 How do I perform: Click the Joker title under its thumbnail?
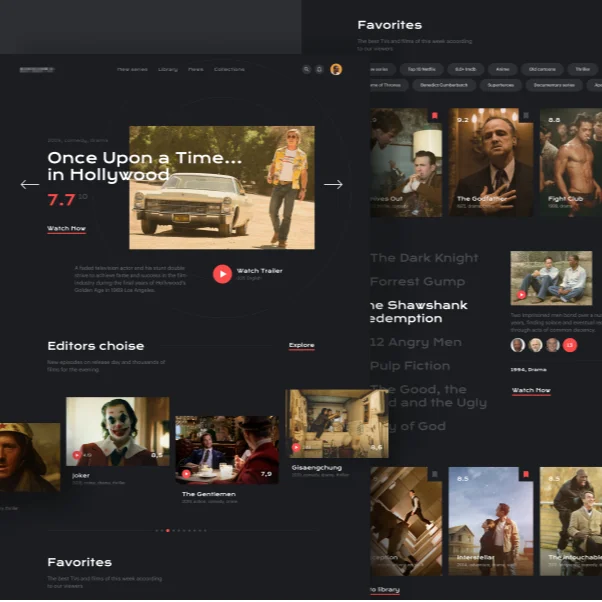pos(81,476)
